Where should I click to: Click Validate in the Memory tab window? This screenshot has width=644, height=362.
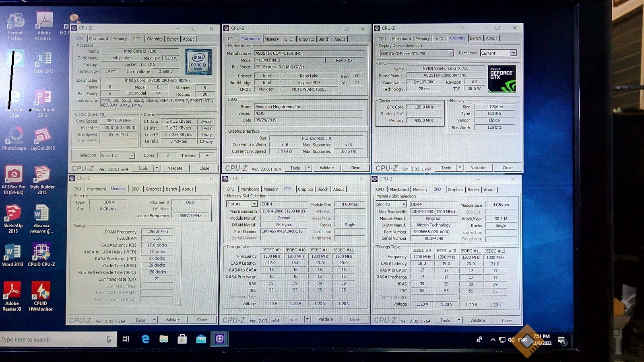tap(173, 320)
